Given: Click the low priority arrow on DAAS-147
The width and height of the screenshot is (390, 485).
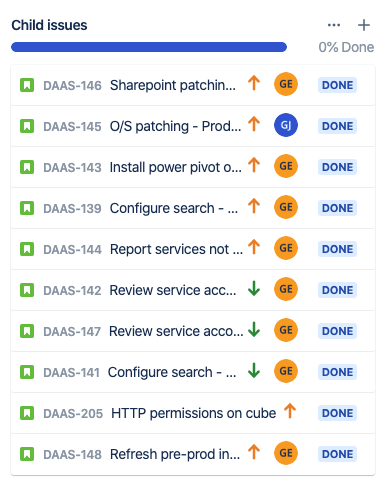Looking at the screenshot, I should click(x=254, y=329).
